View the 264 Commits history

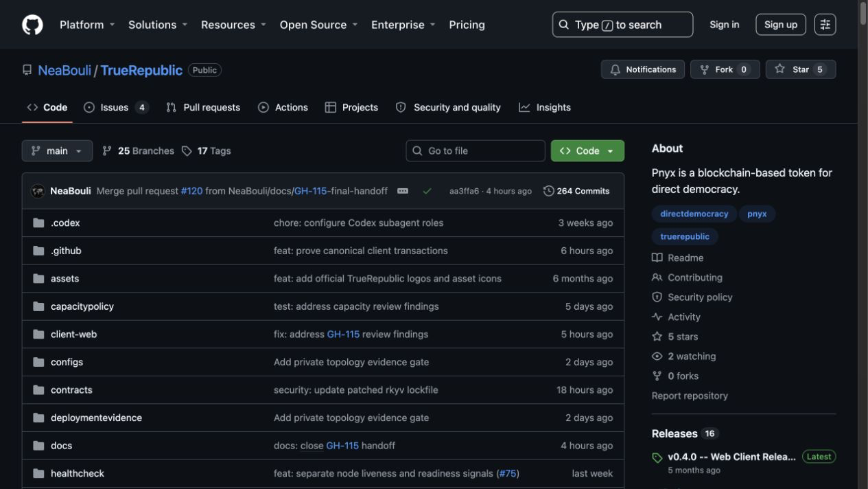pos(576,191)
